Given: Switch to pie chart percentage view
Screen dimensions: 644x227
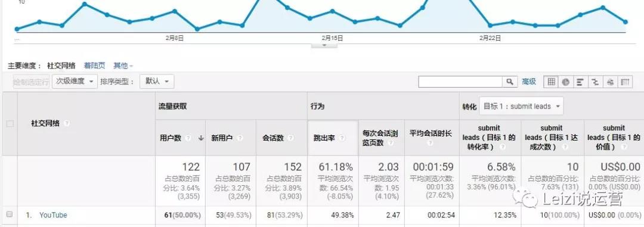Looking at the screenshot, I should point(566,82).
